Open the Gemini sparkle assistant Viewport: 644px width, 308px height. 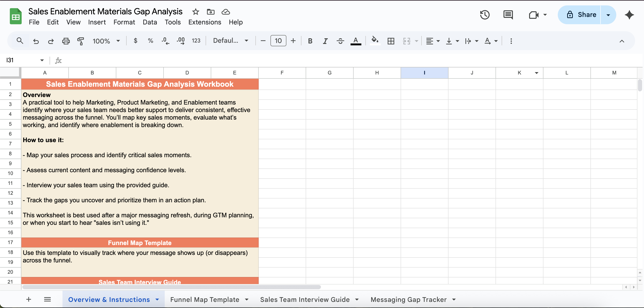(629, 15)
